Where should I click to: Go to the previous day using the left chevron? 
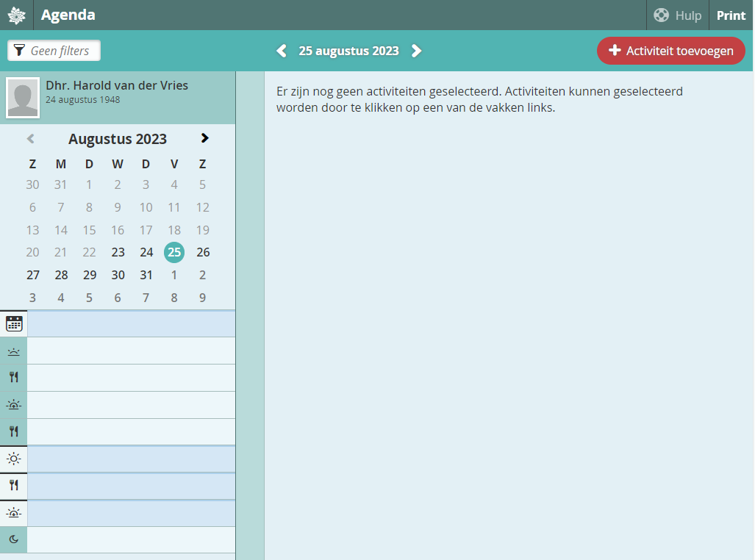[x=282, y=51]
